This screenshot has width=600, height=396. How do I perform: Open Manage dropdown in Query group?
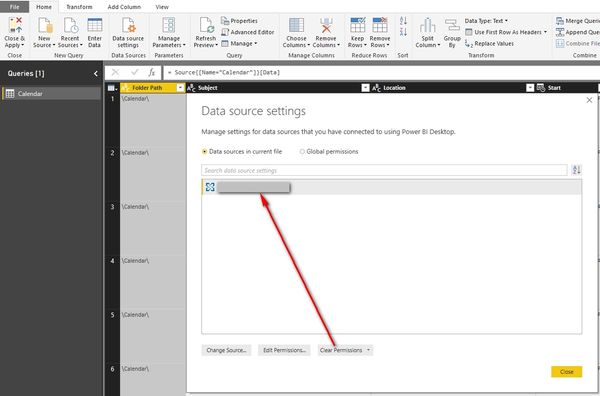(239, 44)
